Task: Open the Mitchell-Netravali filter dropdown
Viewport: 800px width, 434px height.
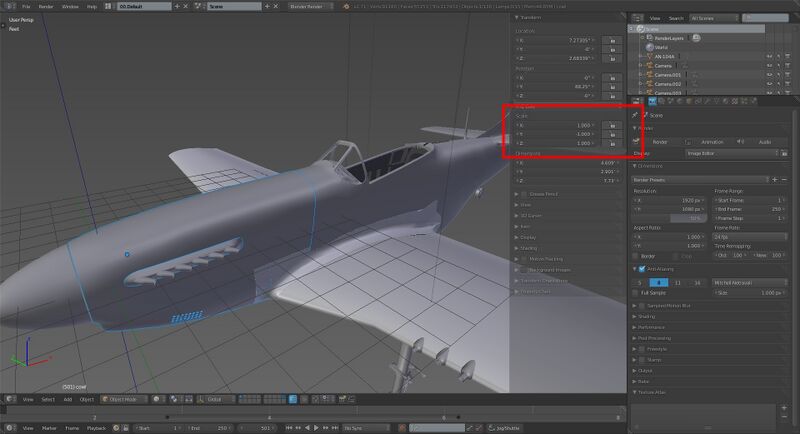Action: coord(750,283)
